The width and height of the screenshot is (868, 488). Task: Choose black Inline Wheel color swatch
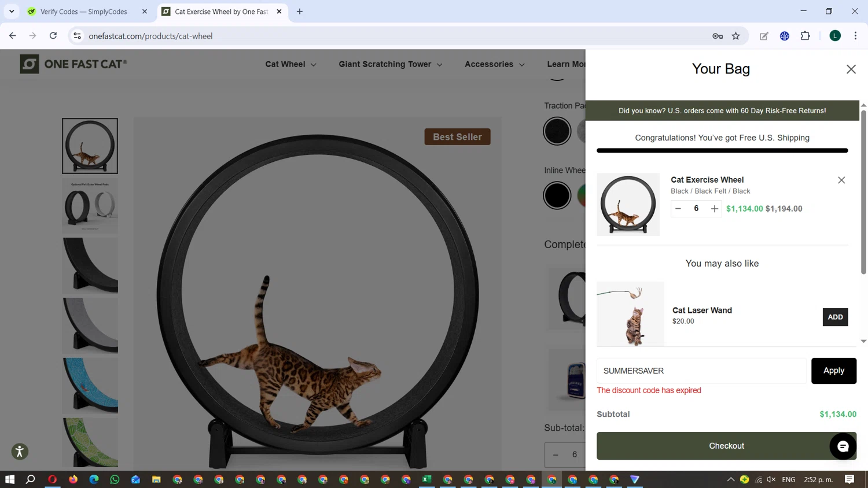coord(557,195)
